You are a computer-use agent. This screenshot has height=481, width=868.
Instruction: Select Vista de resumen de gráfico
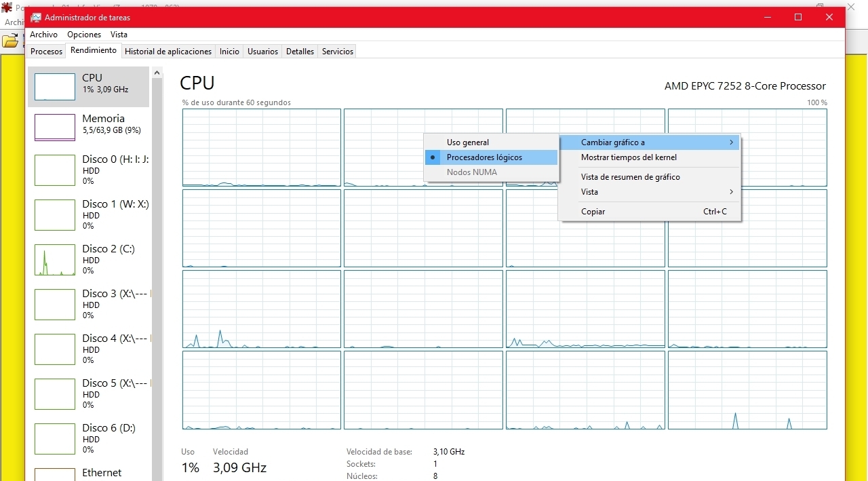[630, 177]
